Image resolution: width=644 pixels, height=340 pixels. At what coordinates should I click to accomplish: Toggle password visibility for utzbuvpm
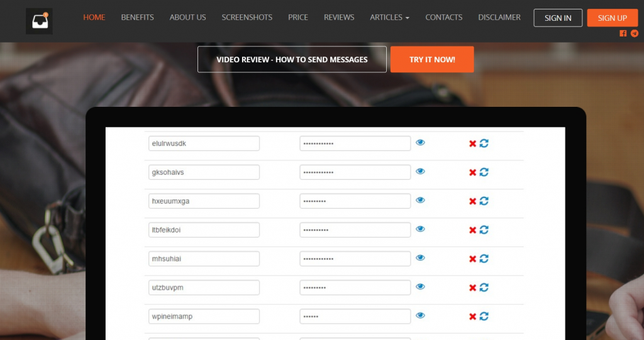pyautogui.click(x=420, y=286)
